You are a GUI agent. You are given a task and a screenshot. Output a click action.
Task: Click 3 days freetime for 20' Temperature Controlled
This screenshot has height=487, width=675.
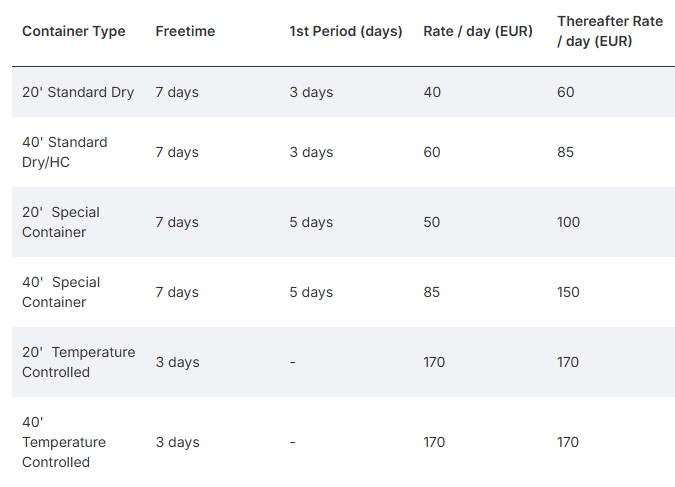point(177,362)
